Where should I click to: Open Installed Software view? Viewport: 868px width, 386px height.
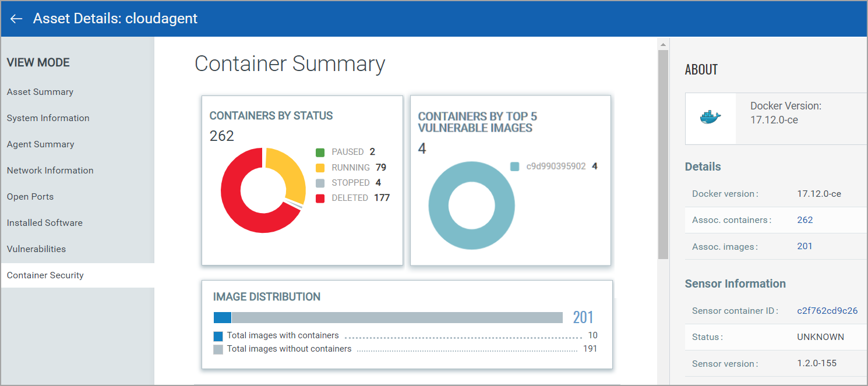[45, 223]
